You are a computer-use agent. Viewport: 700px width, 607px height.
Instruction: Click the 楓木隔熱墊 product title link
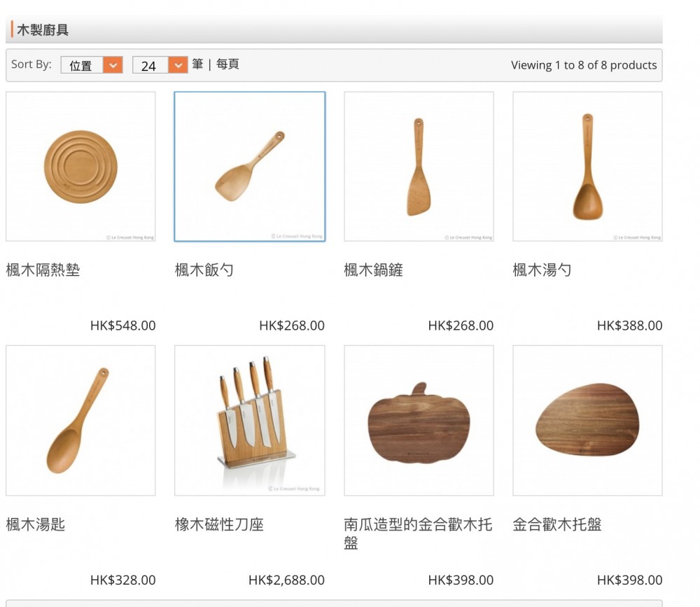pyautogui.click(x=43, y=270)
